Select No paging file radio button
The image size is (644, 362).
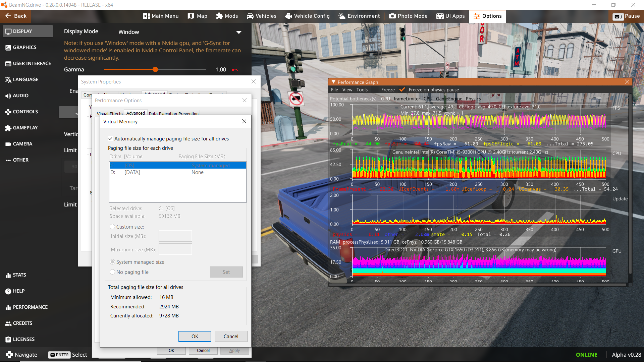coord(112,272)
